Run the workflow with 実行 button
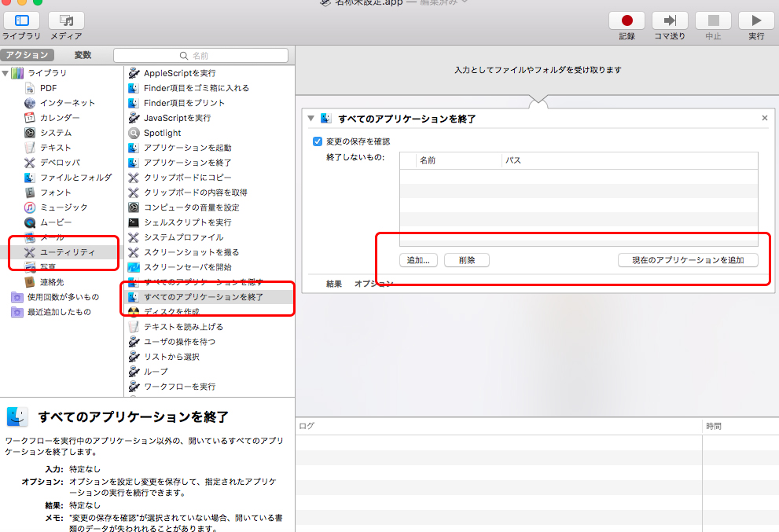The width and height of the screenshot is (779, 532). 756,20
